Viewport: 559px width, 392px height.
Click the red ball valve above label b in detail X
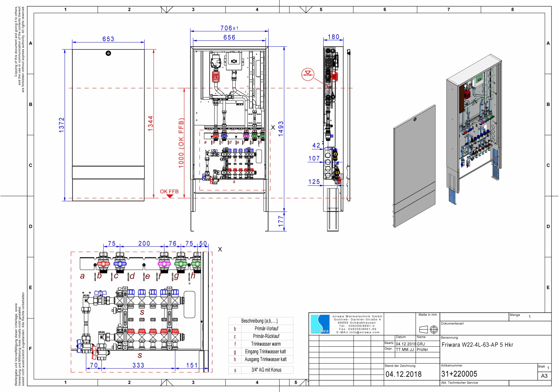[104, 264]
